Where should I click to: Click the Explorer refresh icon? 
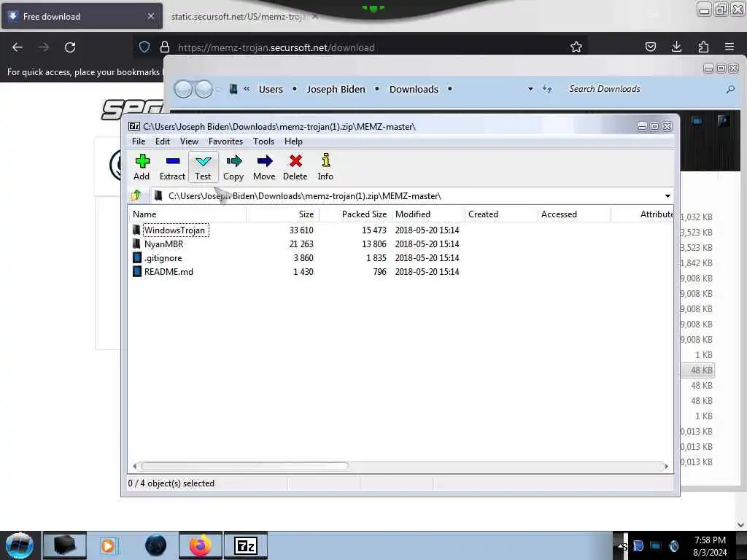pyautogui.click(x=547, y=89)
